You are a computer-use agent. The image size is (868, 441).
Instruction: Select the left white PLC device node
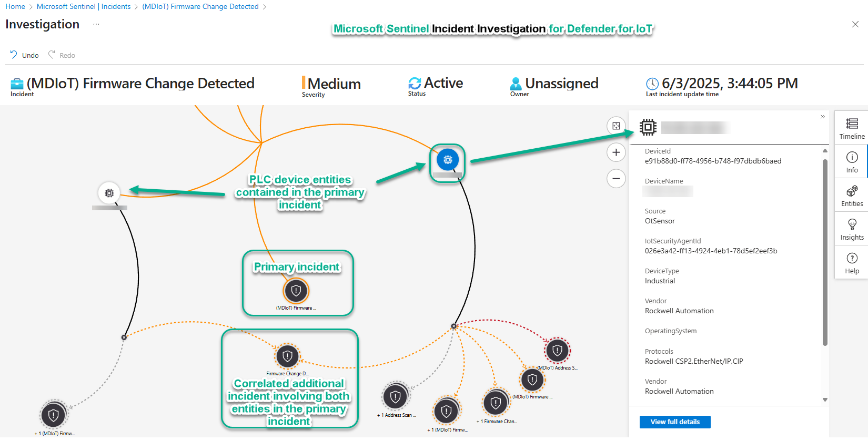coord(109,193)
